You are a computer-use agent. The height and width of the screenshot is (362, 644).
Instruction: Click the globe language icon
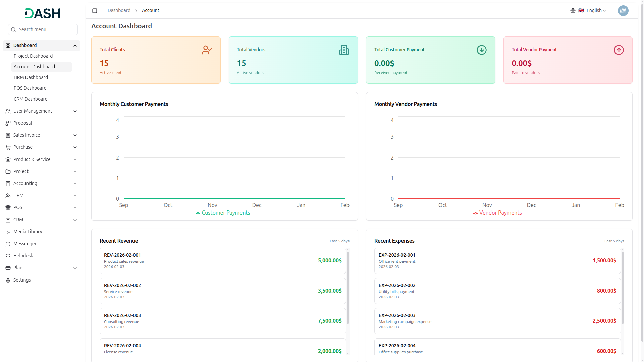click(573, 11)
